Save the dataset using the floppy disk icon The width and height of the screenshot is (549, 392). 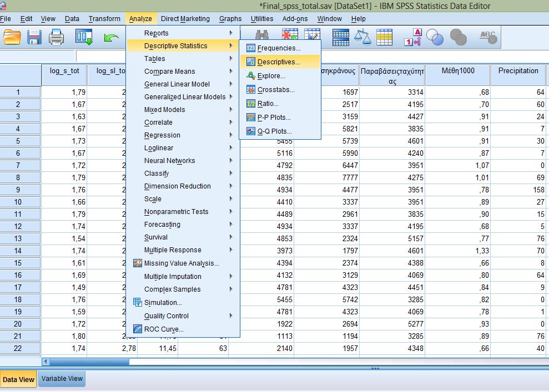point(34,37)
